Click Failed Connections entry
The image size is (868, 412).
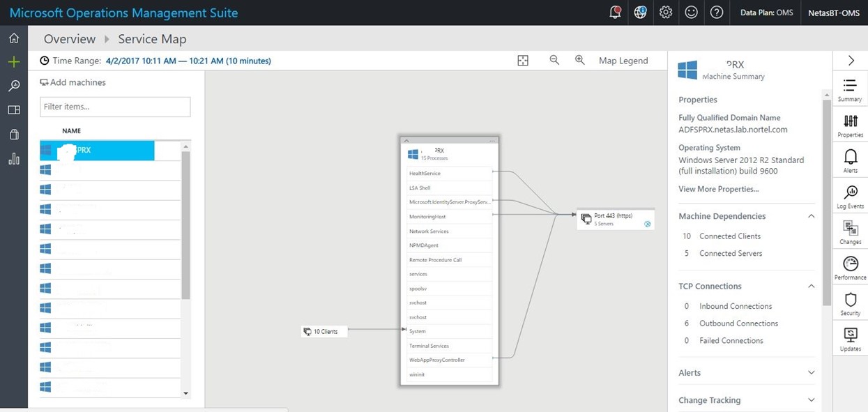(x=723, y=341)
